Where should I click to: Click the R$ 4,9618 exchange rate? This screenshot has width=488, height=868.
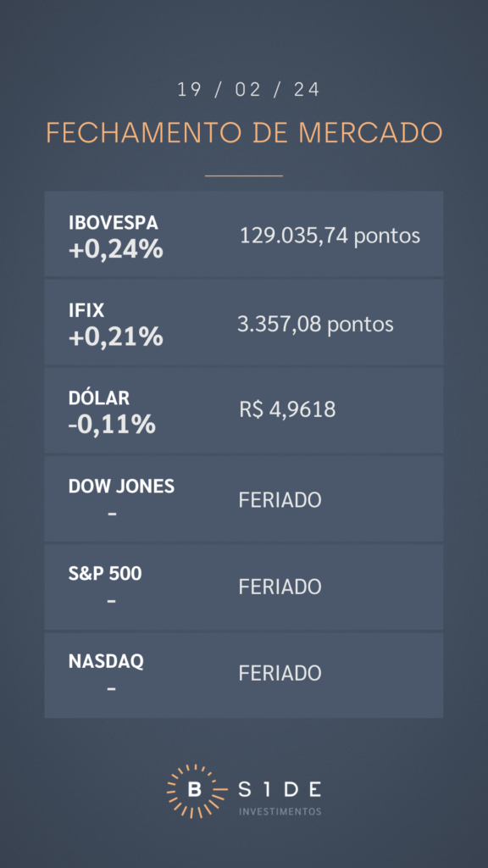click(x=287, y=410)
